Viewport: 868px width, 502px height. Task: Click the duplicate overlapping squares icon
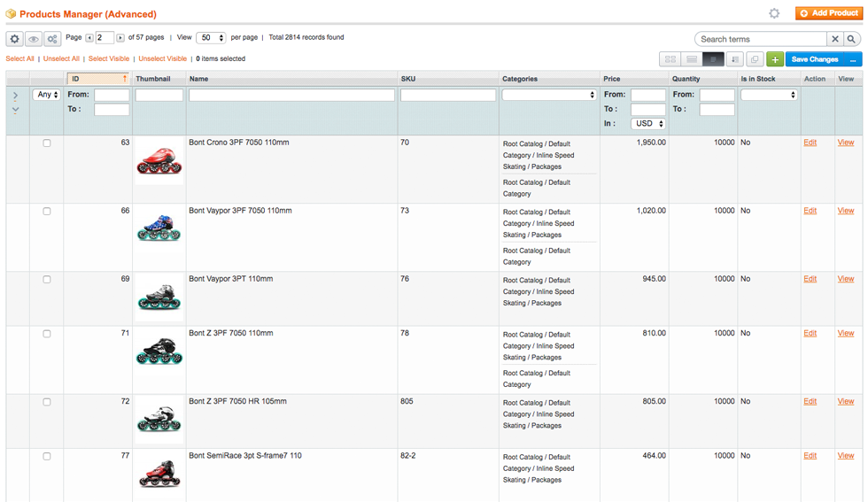(x=754, y=59)
